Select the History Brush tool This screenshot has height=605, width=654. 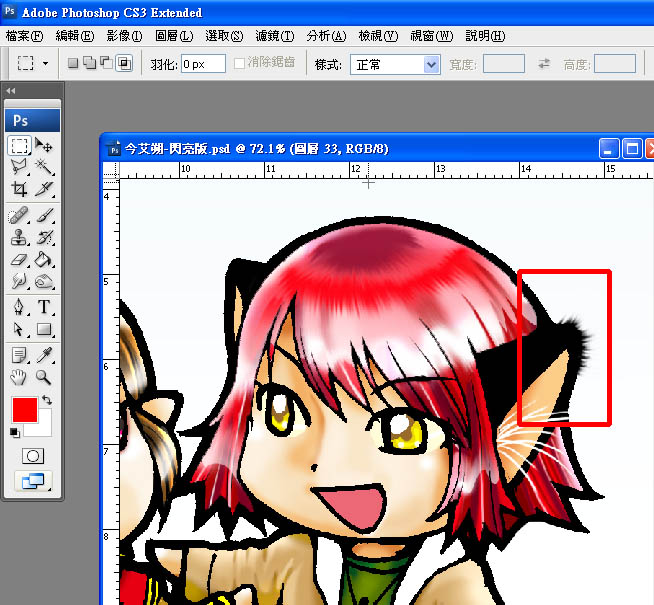(44, 238)
